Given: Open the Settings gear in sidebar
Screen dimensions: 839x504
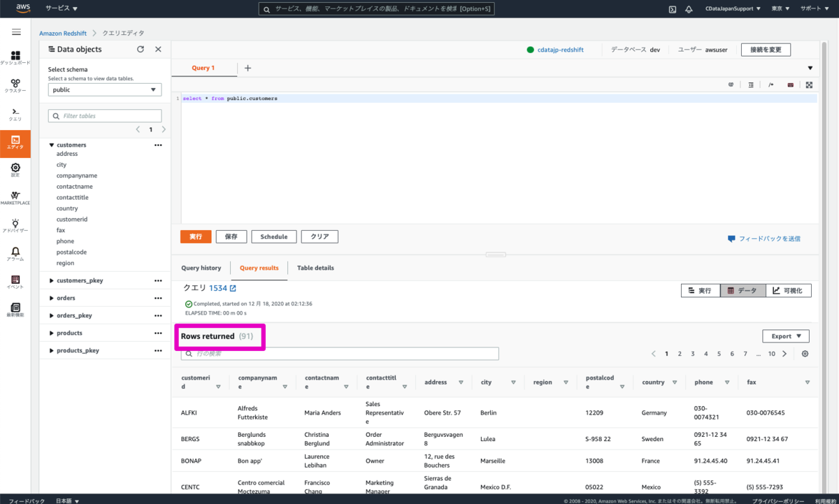Looking at the screenshot, I should tap(15, 170).
